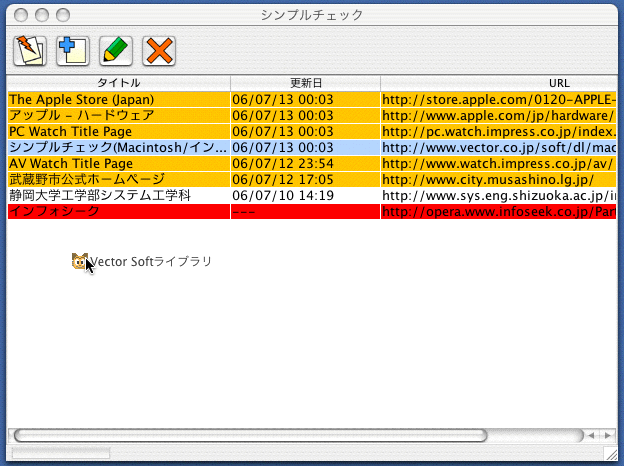Viewport: 624px width, 466px height.
Task: Select the アップル – ハードウェア row
Action: pos(312,115)
